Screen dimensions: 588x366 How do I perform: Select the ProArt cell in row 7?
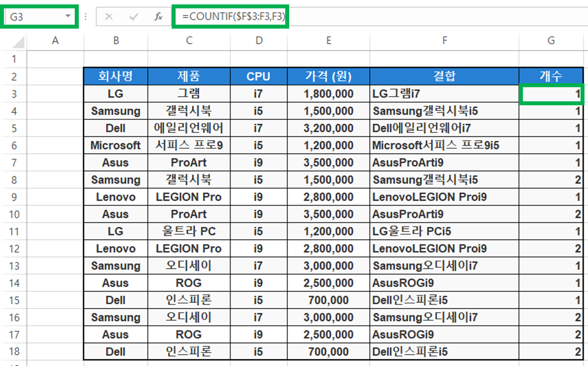point(189,163)
